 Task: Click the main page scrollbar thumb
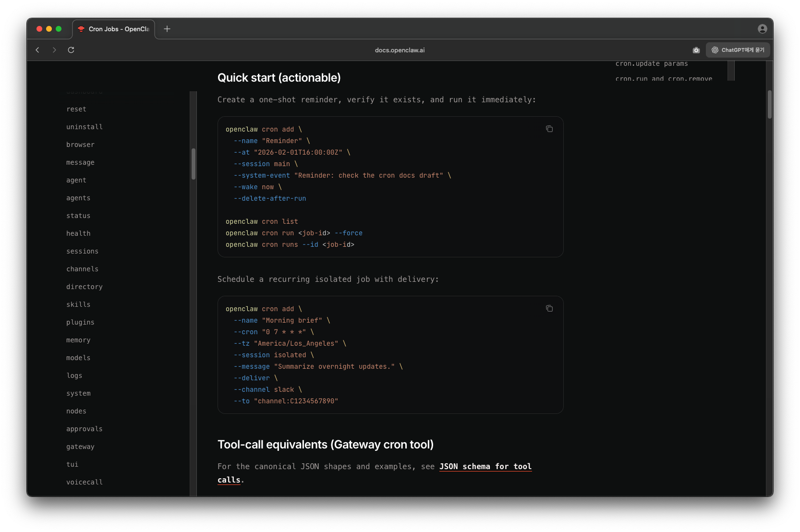[x=770, y=104]
